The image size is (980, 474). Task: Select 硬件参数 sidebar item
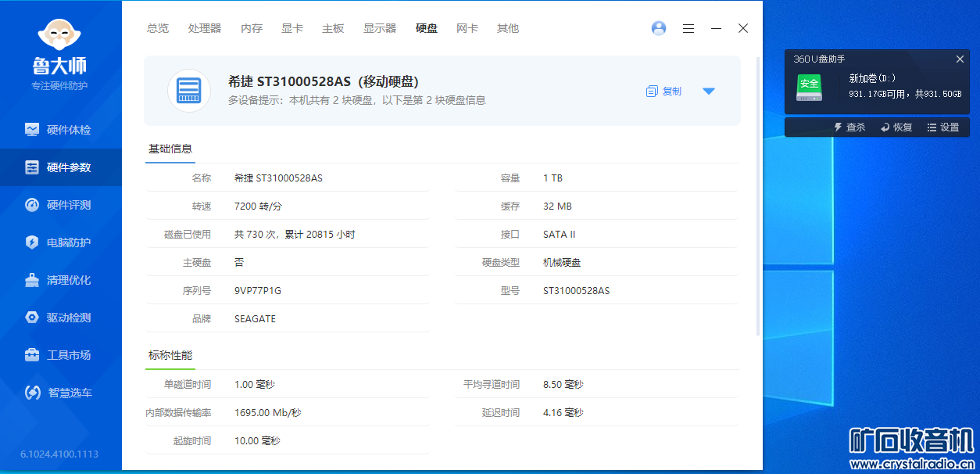click(x=61, y=167)
